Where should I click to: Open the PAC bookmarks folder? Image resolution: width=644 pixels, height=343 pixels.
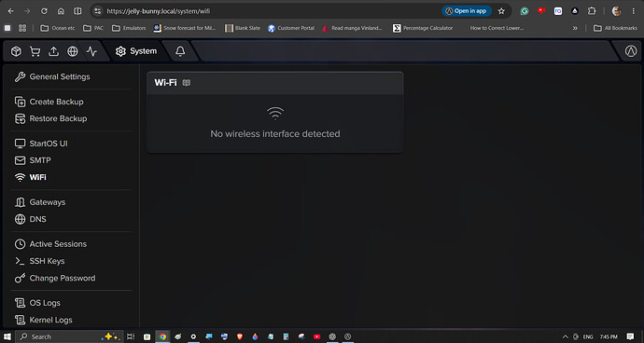(x=93, y=28)
